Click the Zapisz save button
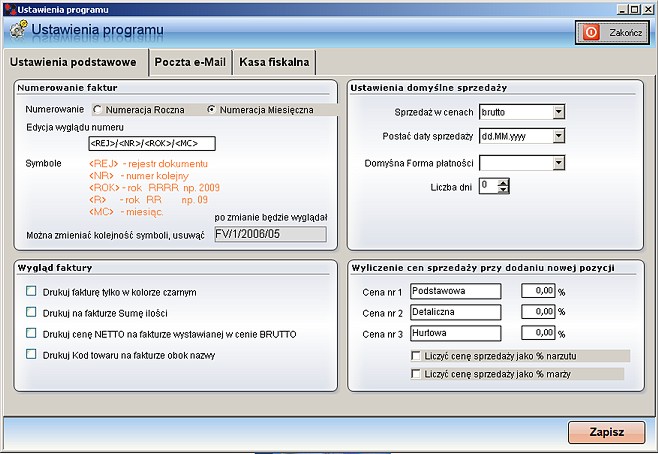This screenshot has height=454, width=658. click(607, 432)
